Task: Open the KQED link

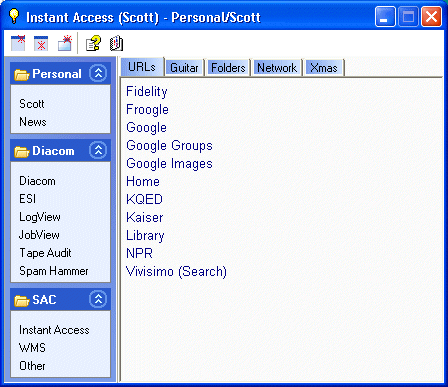Action: [x=144, y=200]
